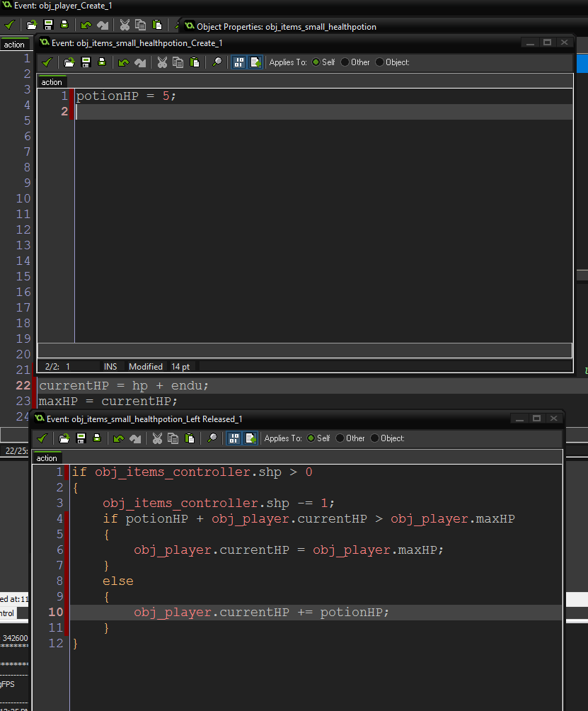This screenshot has width=588, height=711.
Task: Click 'maxHP = currentHP;' line
Action: click(x=108, y=402)
